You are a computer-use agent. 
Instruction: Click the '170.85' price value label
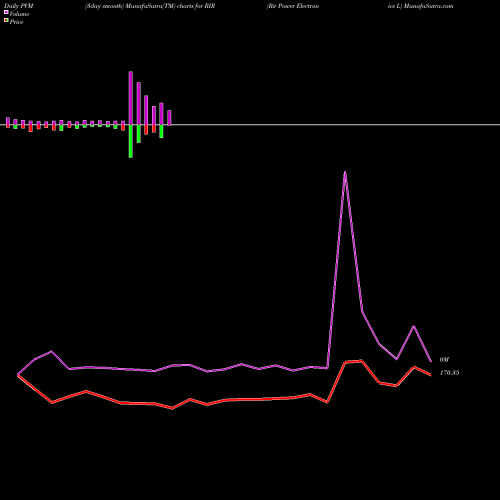pos(450,373)
